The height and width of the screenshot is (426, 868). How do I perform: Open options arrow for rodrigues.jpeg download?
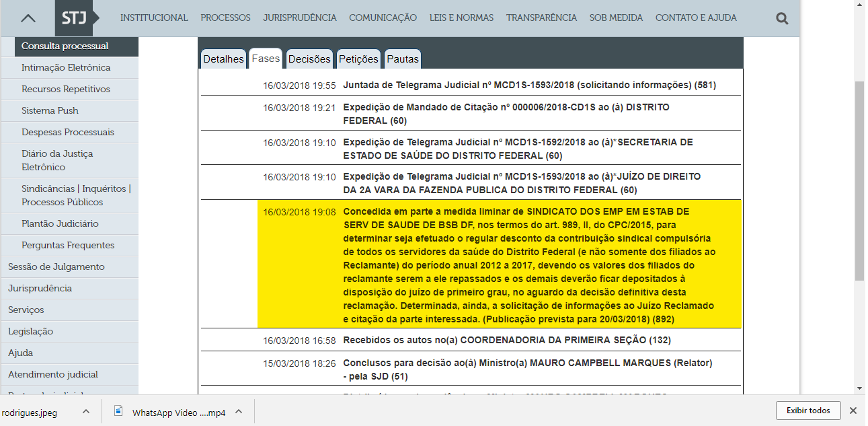point(86,412)
